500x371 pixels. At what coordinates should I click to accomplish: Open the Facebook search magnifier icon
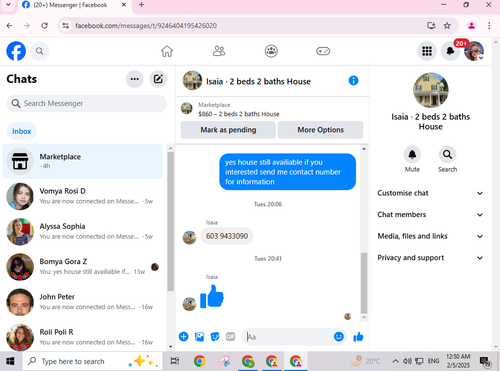40,51
